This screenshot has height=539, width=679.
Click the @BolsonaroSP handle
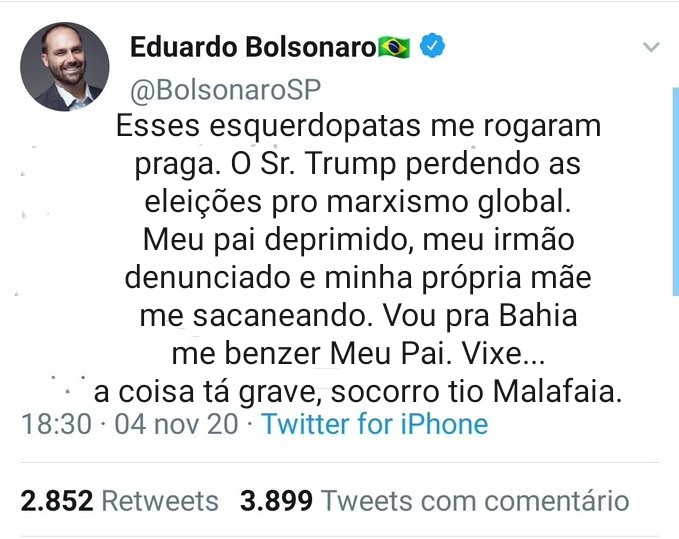[x=226, y=90]
